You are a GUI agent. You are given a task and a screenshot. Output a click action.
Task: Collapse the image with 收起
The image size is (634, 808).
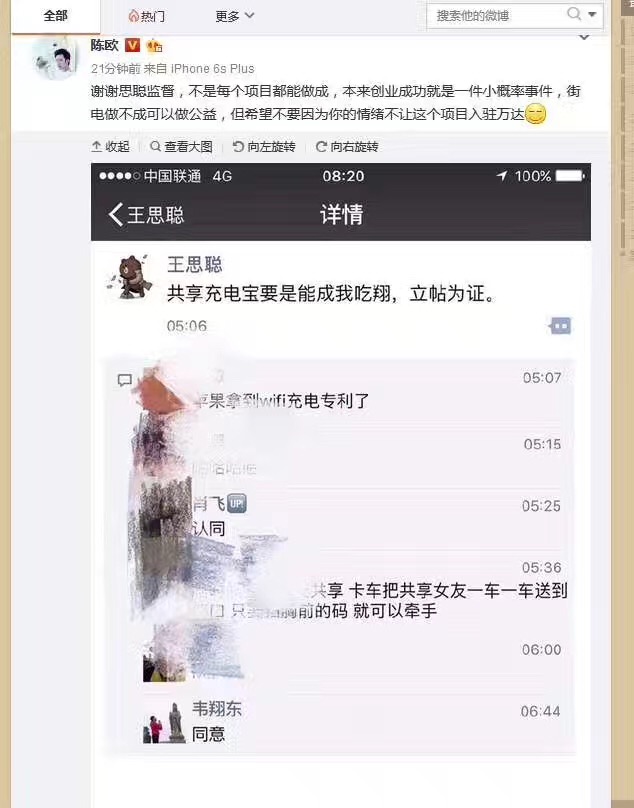click(x=110, y=147)
